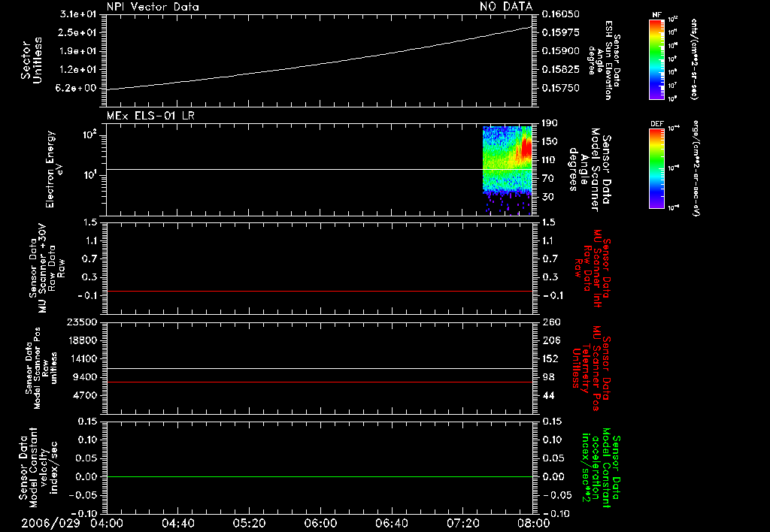The height and width of the screenshot is (532, 770).
Task: Click the '110' scanner angle tick value
Action: 550,160
